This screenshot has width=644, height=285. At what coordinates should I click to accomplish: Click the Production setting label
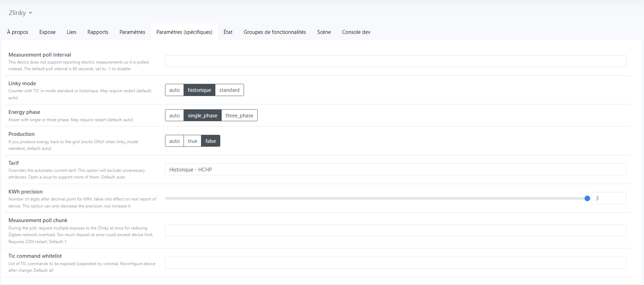pyautogui.click(x=21, y=134)
